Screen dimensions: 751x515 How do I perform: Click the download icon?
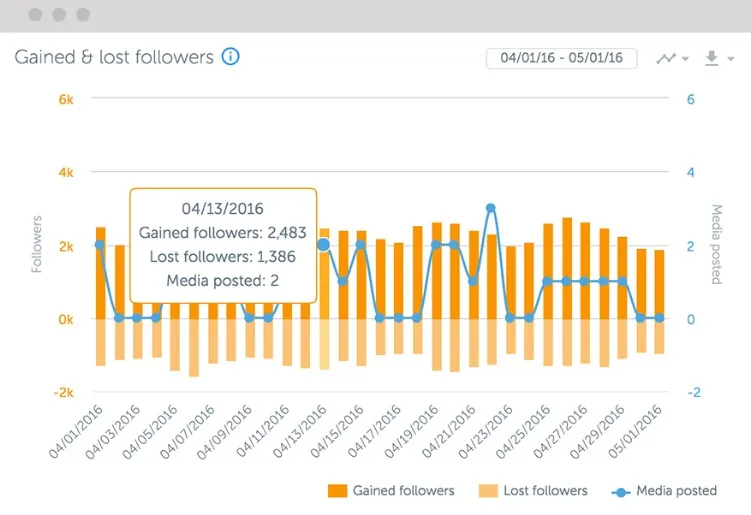[x=712, y=58]
